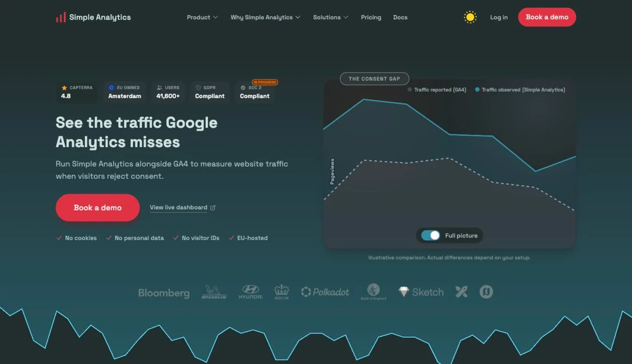The height and width of the screenshot is (364, 632).
Task: Click the checkmark next to No visitor IDs
Action: pos(176,238)
